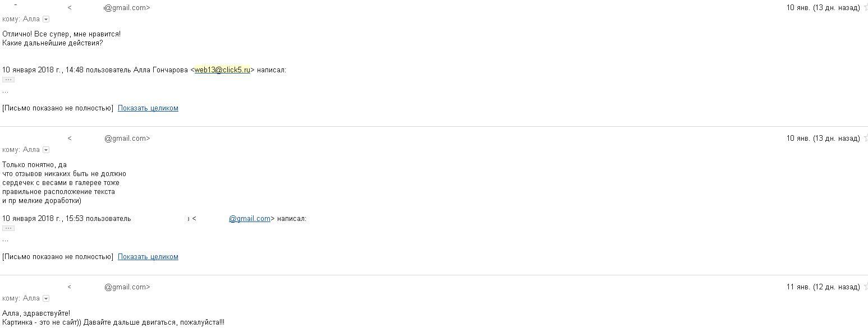The width and height of the screenshot is (868, 332).
Task: Open recipient details dropdown above 'Отлично! Все супер'
Action: coord(46,20)
